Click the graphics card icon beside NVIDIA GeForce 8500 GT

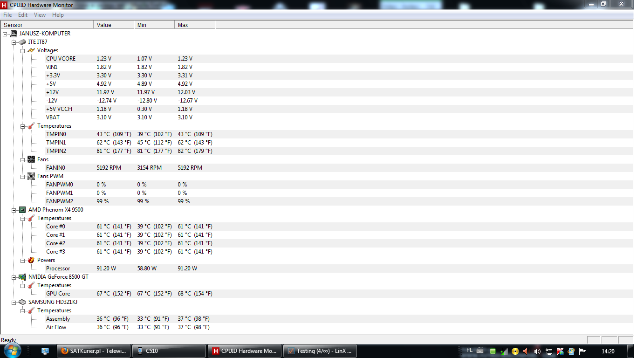22,277
